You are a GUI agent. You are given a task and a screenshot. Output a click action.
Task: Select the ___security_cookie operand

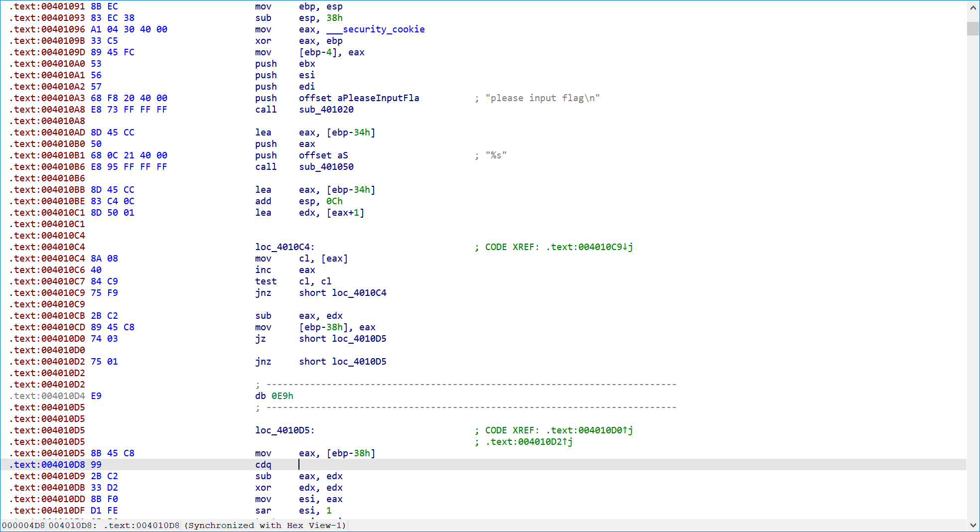click(376, 29)
